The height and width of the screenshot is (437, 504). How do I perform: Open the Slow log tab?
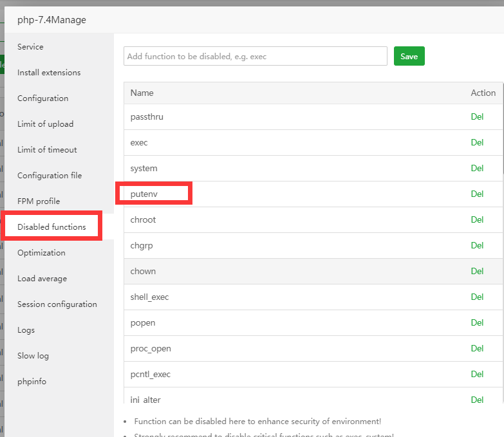coord(33,356)
